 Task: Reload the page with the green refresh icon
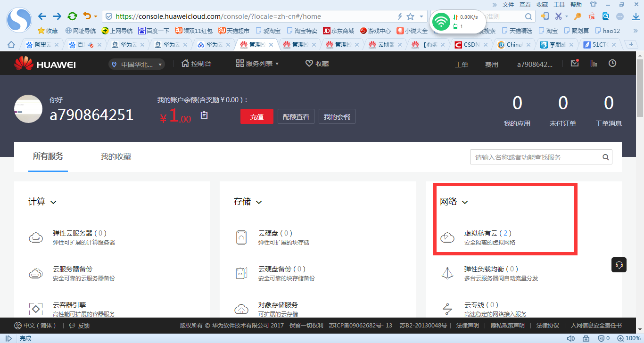point(72,16)
